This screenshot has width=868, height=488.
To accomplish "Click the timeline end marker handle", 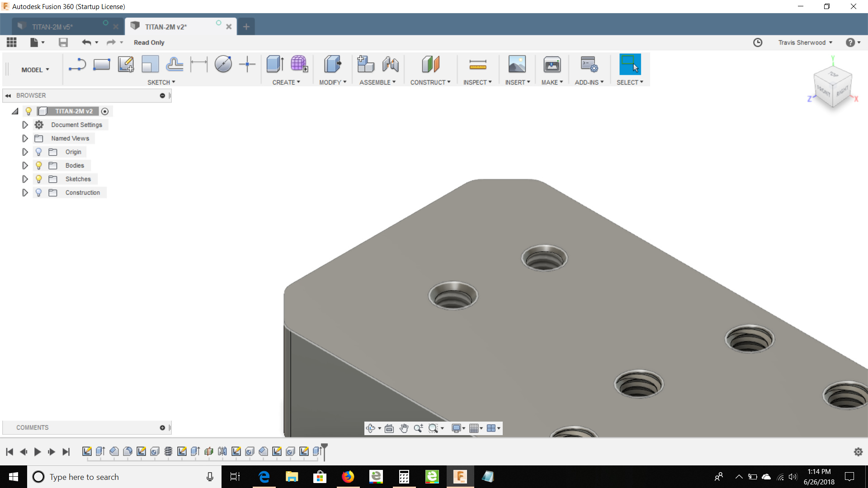I will tap(324, 447).
